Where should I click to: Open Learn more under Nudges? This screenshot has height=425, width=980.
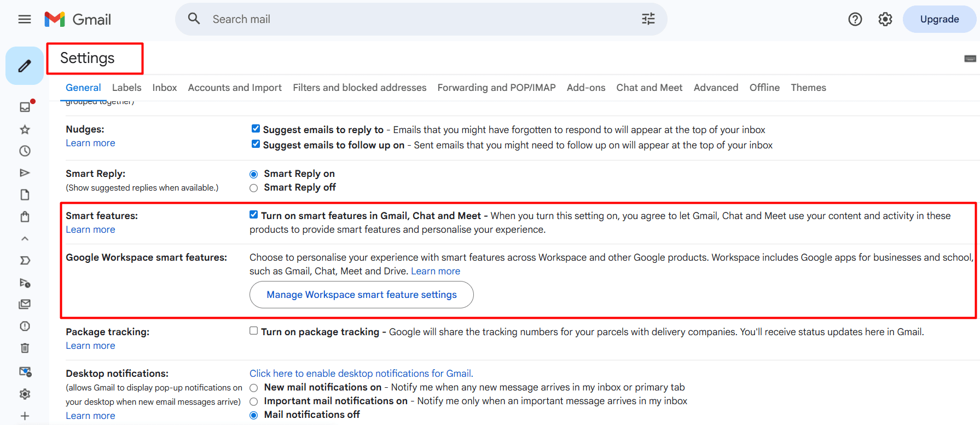[90, 143]
